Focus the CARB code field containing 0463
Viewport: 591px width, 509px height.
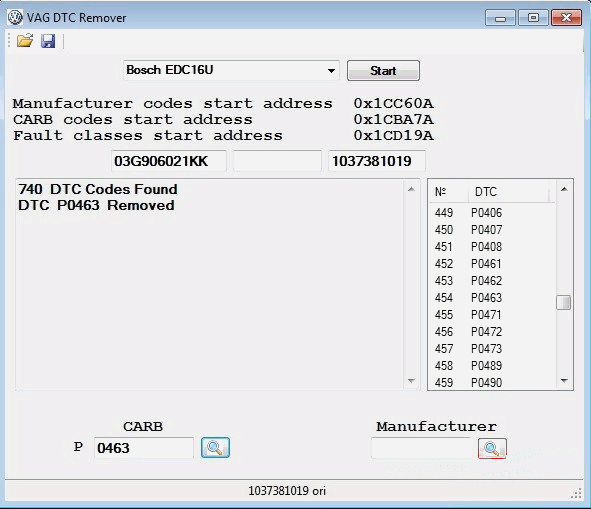[144, 448]
